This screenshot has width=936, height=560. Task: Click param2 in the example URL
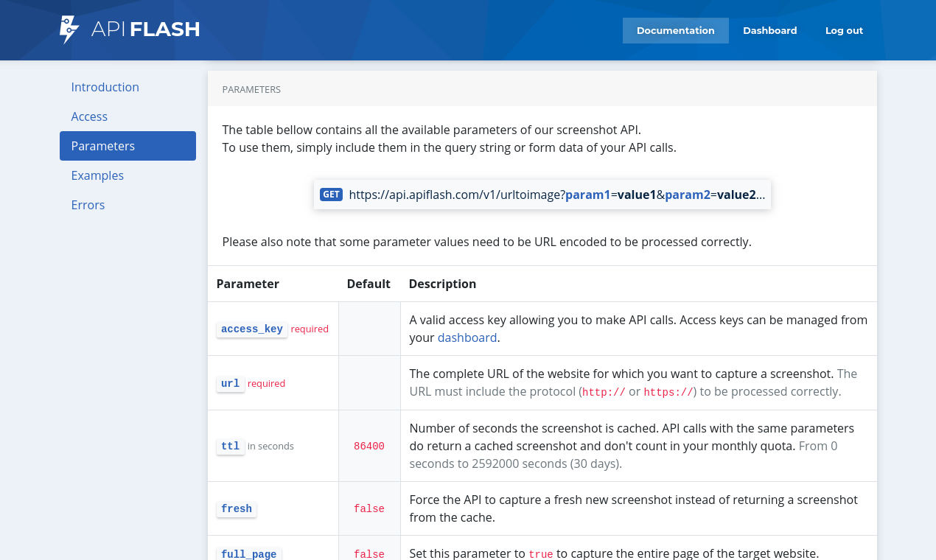[687, 194]
